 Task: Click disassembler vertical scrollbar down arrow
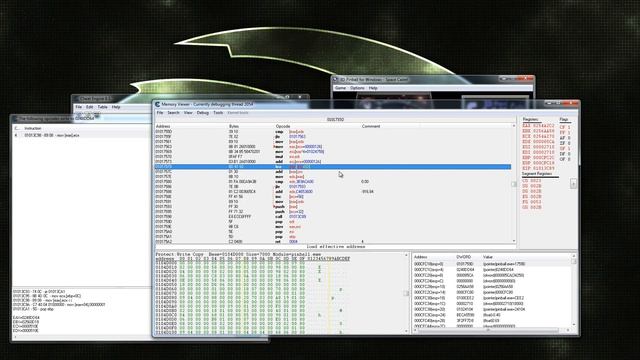click(x=514, y=241)
